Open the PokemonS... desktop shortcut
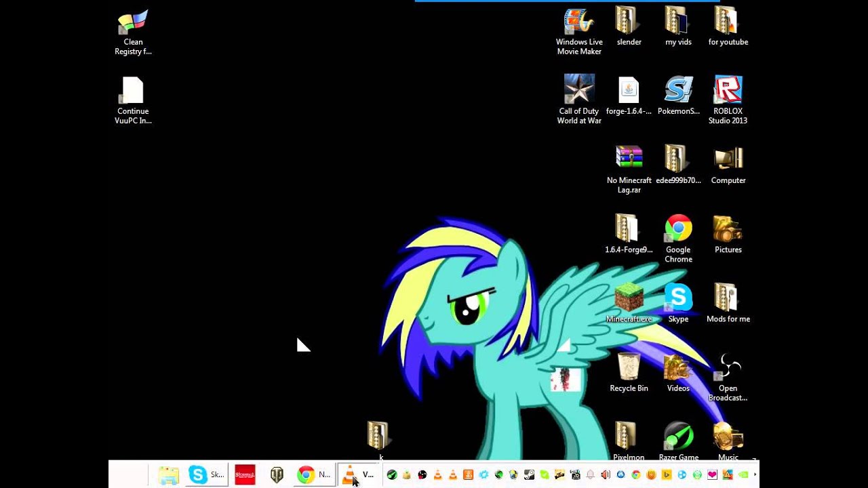 (x=678, y=96)
